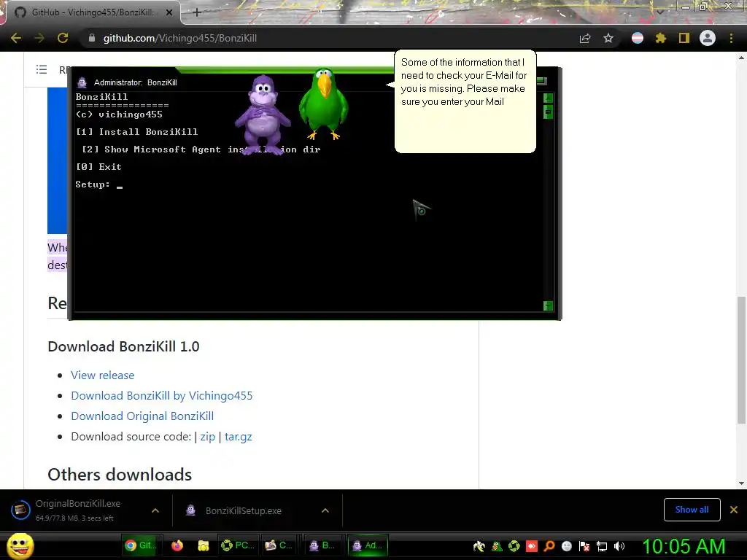Viewport: 747px width, 560px height.
Task: Close the GitHub BonziKill browser tab
Action: (169, 12)
